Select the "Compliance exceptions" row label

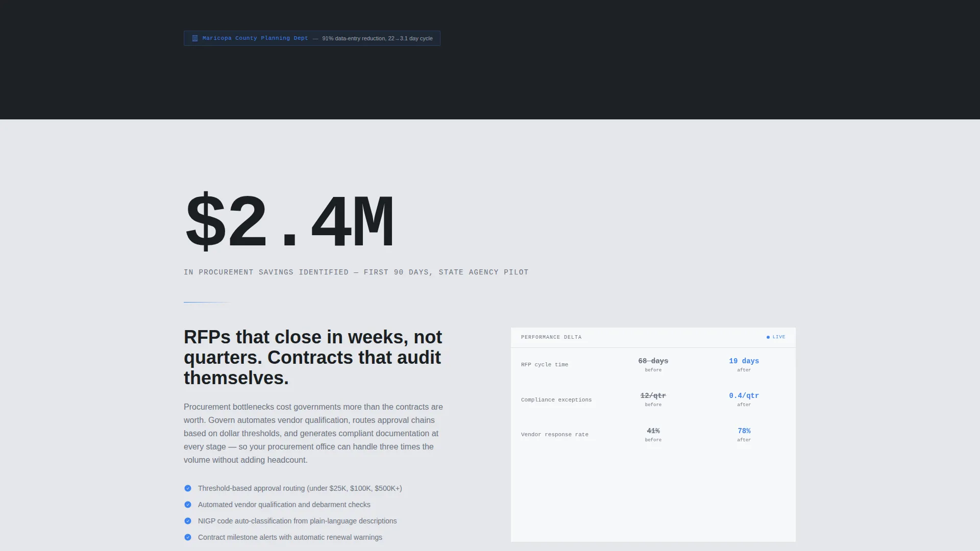pos(556,400)
